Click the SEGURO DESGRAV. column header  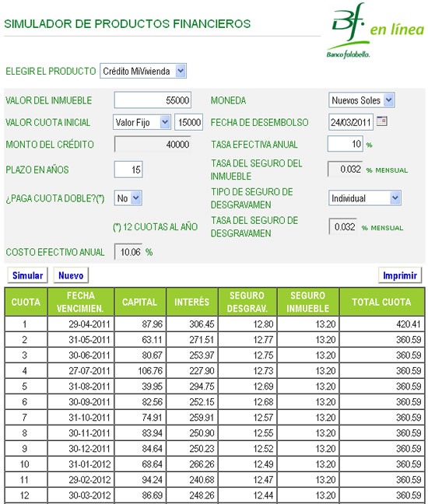point(247,302)
